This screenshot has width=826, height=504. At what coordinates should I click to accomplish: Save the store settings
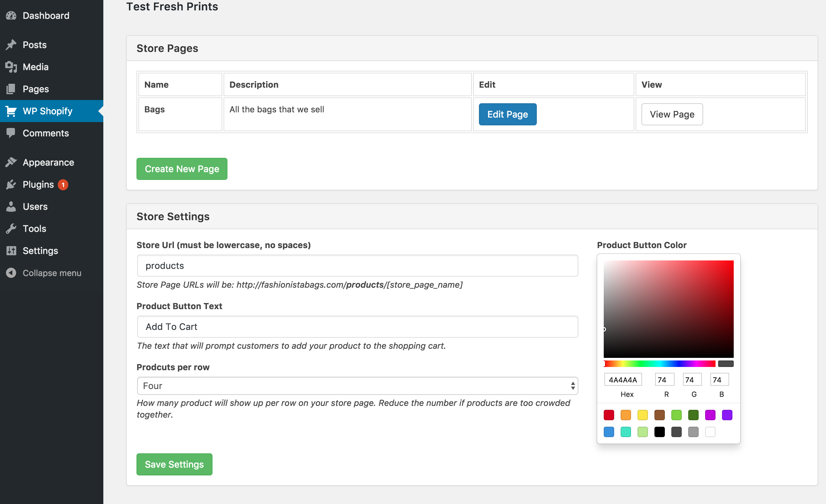174,464
